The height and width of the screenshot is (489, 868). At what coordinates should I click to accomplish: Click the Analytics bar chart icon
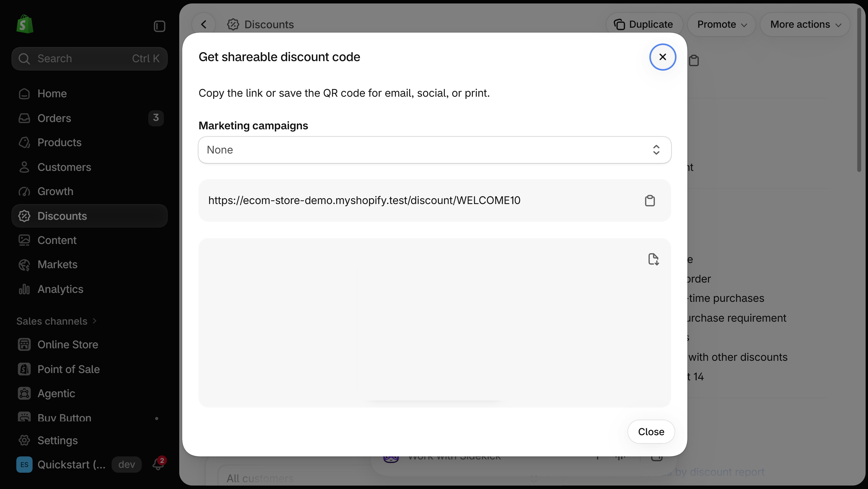(x=24, y=289)
